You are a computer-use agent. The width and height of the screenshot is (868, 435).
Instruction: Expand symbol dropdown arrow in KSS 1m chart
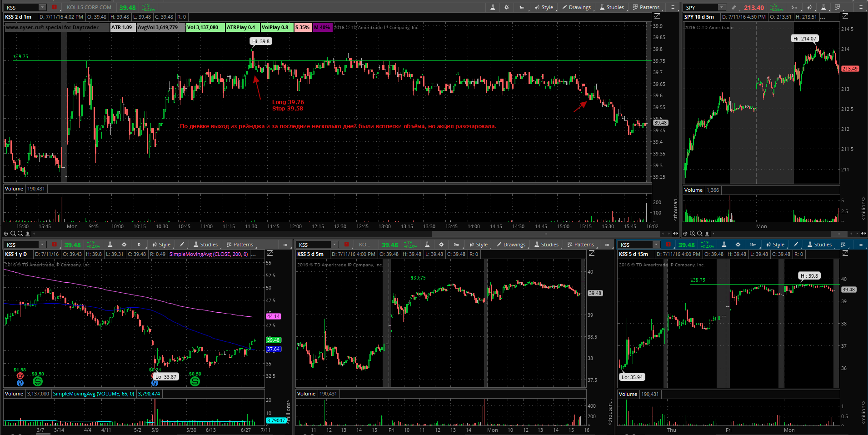(x=42, y=7)
